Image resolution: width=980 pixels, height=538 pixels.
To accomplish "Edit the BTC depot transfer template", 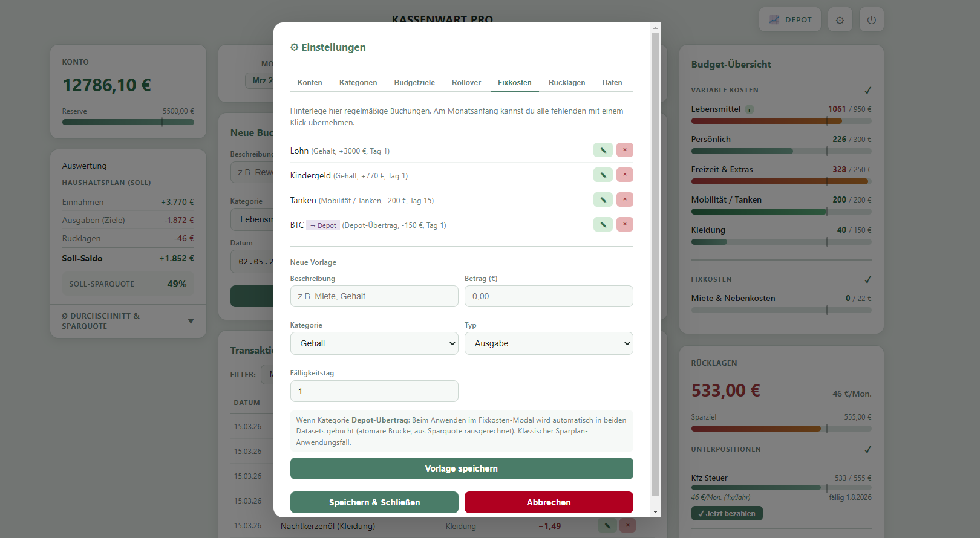I will tap(603, 224).
